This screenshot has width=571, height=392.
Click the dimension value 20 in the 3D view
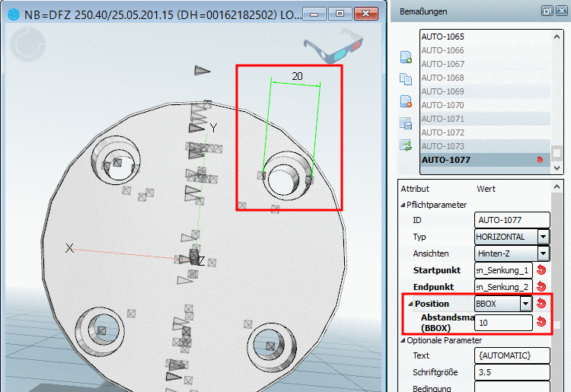point(297,76)
